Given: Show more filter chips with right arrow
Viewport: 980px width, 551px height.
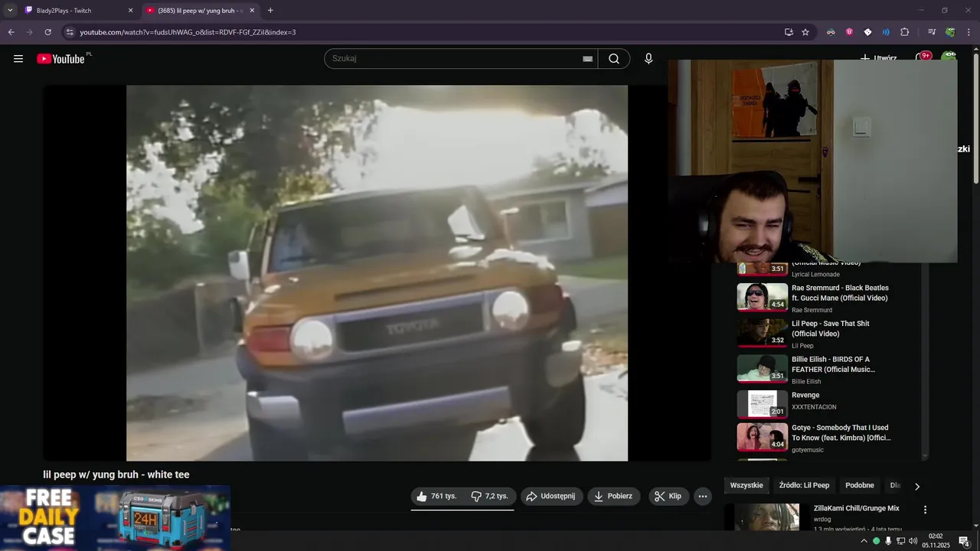Looking at the screenshot, I should (917, 486).
